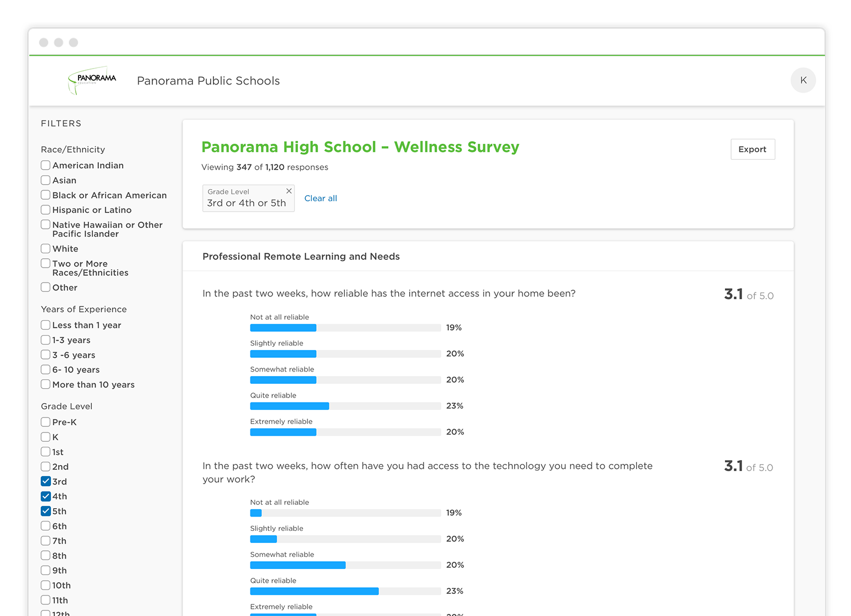The image size is (851, 616).
Task: Check Less than 1 year experience
Action: [x=46, y=325]
